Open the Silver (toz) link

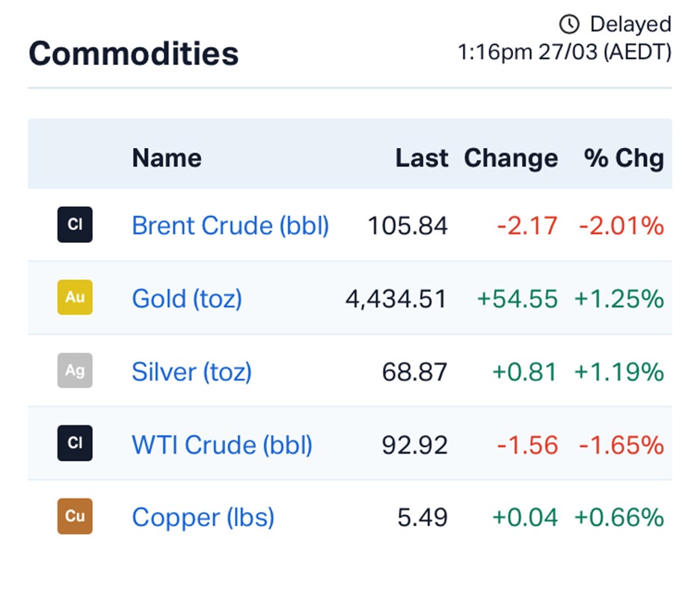tap(191, 371)
